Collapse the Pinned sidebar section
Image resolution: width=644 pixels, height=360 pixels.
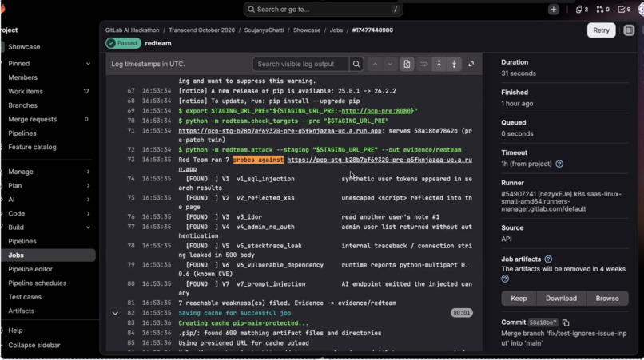click(88, 64)
